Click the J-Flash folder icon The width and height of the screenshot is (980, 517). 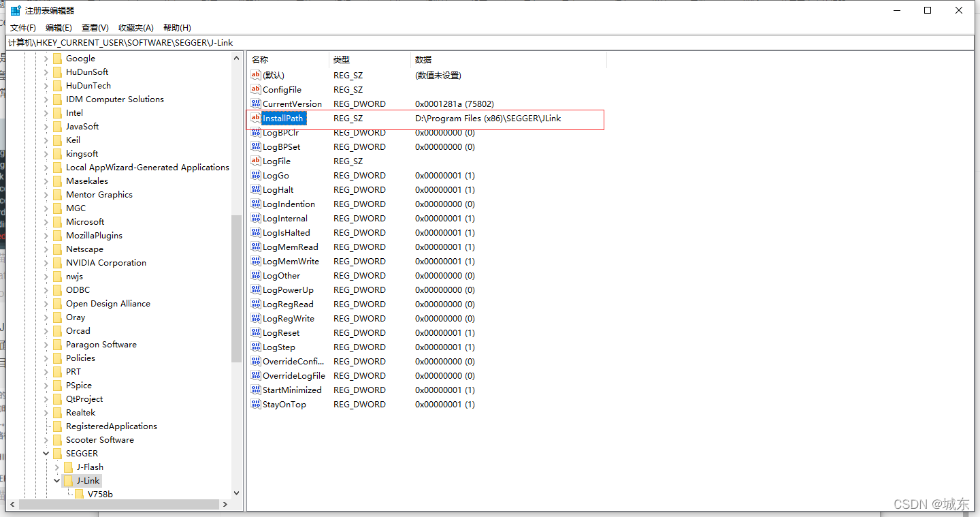[68, 467]
